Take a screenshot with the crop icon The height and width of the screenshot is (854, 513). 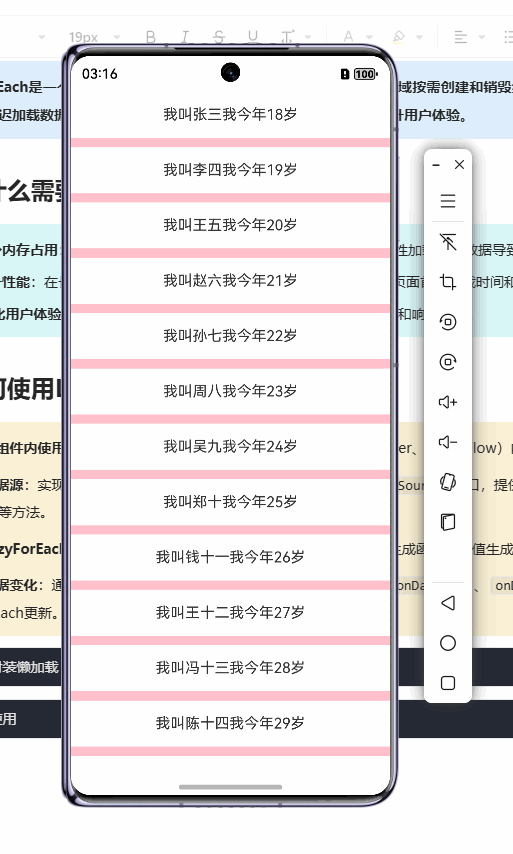click(448, 282)
